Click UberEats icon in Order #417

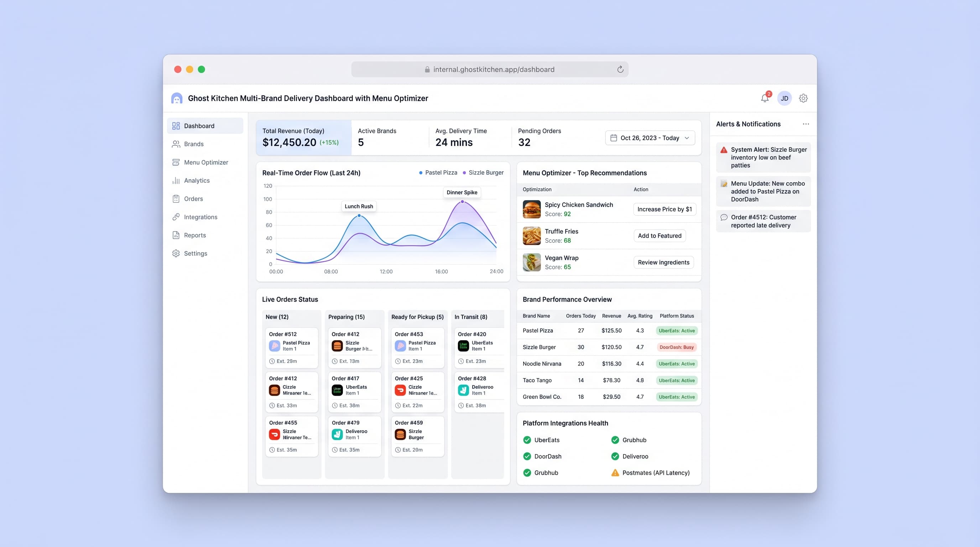337,390
